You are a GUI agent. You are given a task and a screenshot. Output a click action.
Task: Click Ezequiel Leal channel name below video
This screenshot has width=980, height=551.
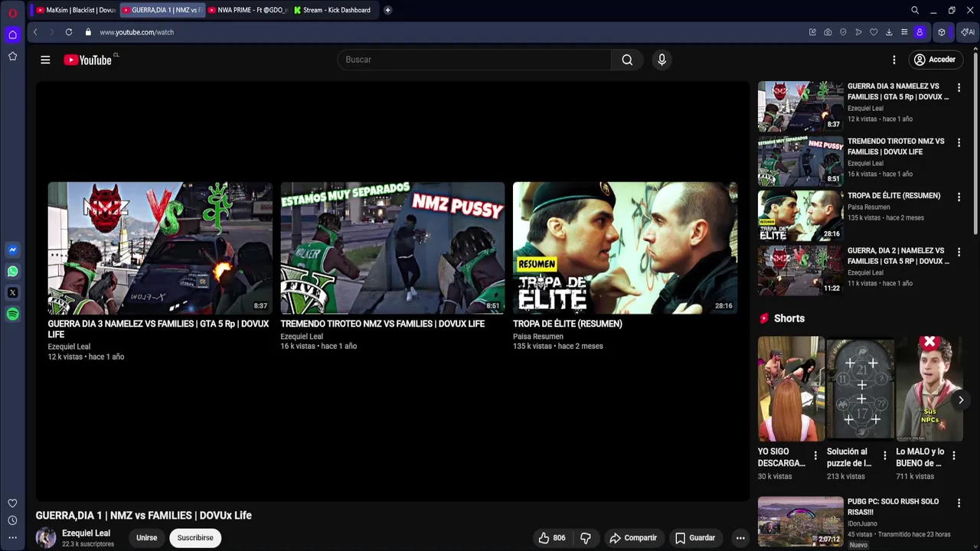(x=86, y=533)
